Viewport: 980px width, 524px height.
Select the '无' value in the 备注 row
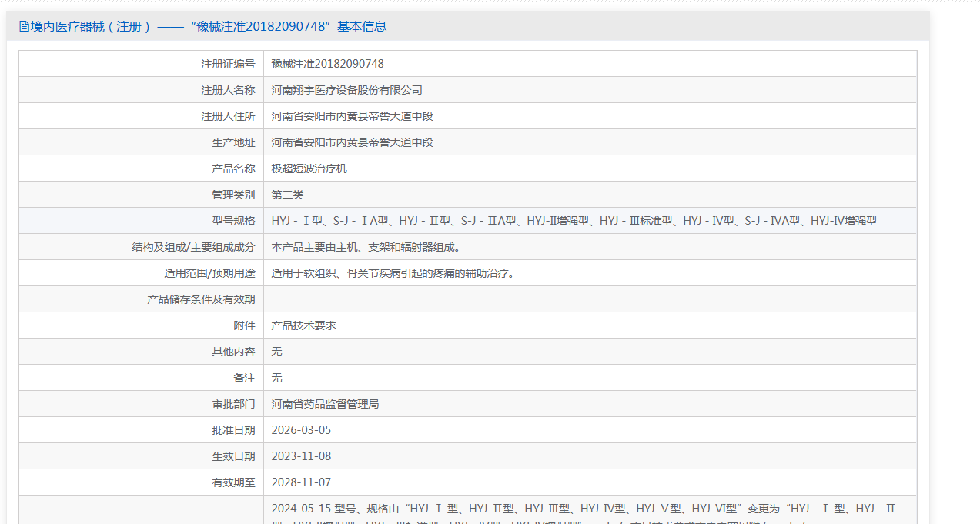(x=277, y=378)
